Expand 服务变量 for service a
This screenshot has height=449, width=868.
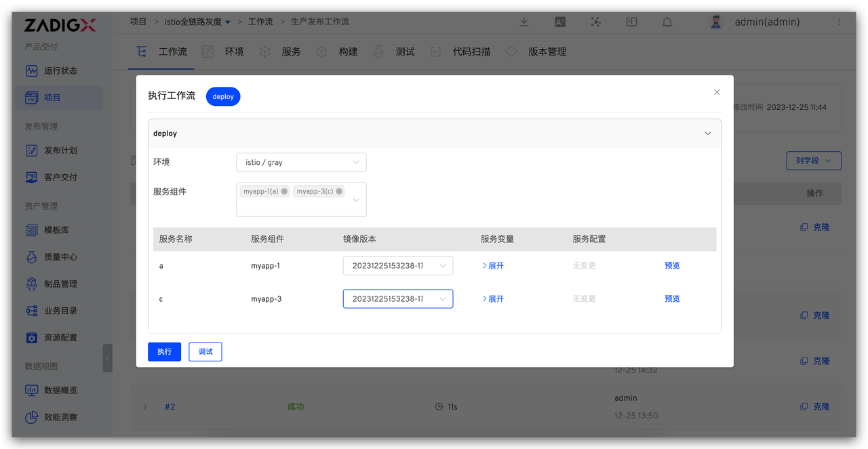tap(493, 266)
